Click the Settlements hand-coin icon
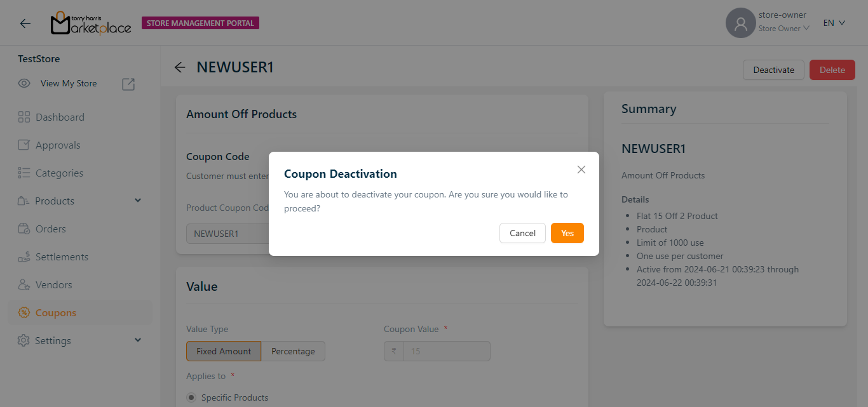 (24, 257)
